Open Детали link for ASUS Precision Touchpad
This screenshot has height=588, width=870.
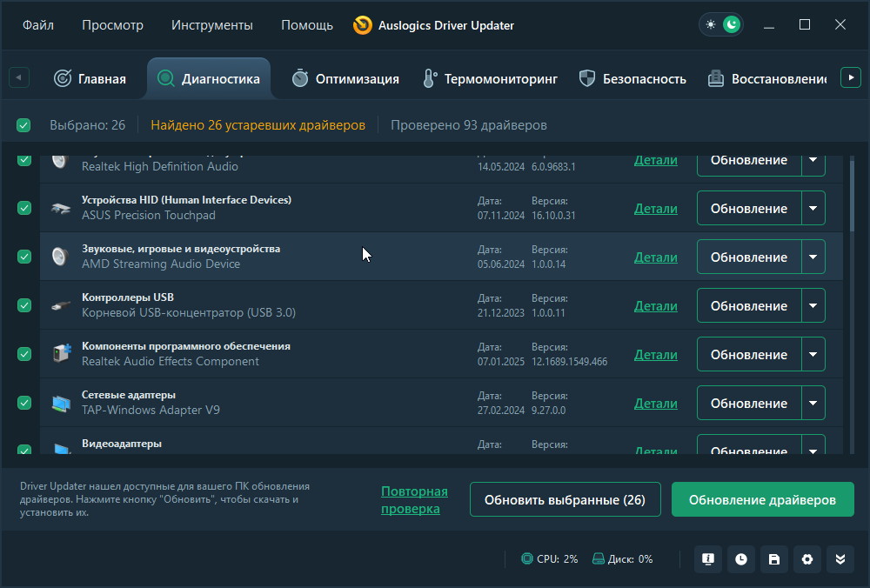click(x=656, y=209)
